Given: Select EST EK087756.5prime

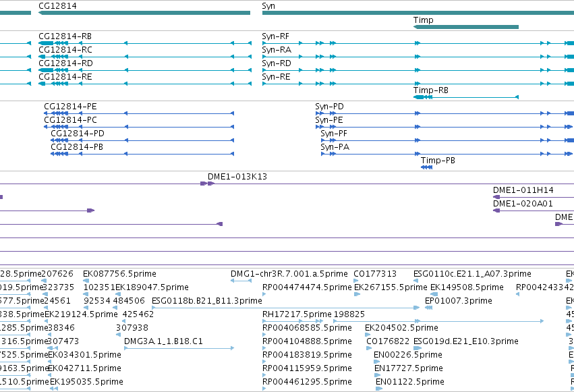Looking at the screenshot, I should pos(119,274).
